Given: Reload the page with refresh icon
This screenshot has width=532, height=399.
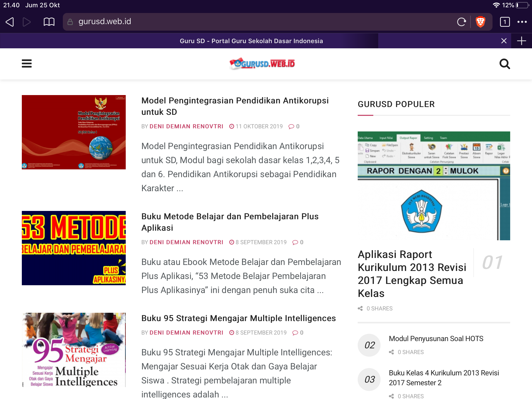Looking at the screenshot, I should click(x=461, y=22).
